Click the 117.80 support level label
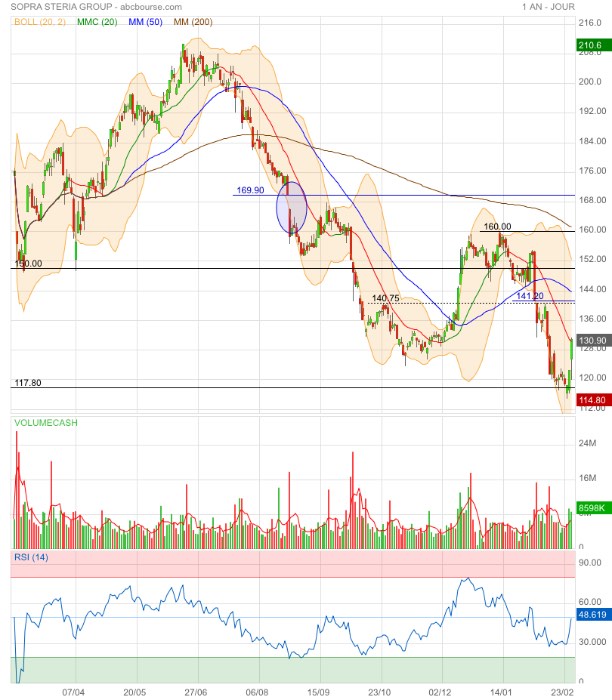 tap(28, 383)
